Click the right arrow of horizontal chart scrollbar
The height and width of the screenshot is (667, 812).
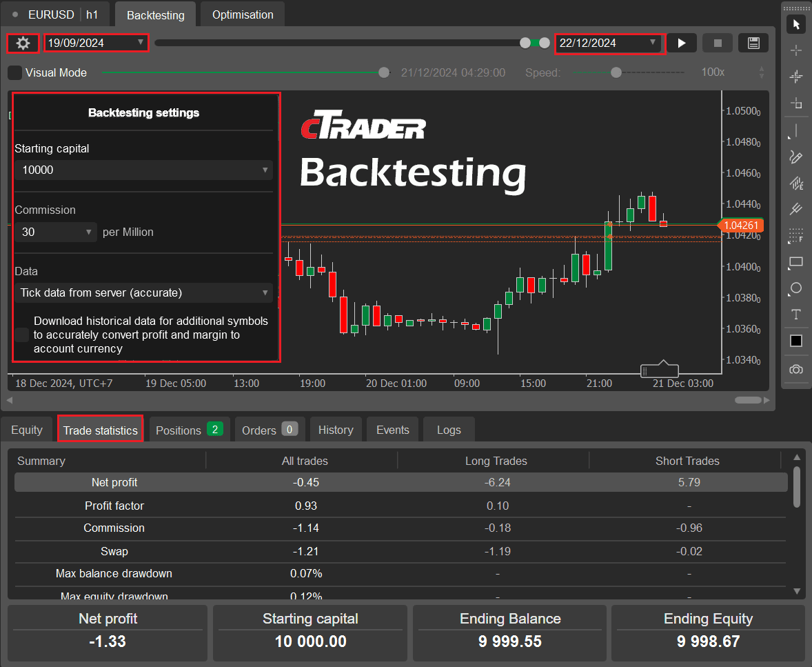(767, 400)
